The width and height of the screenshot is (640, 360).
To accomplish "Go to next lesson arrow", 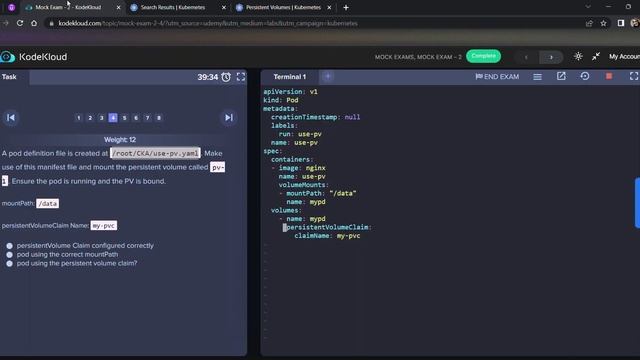I will click(551, 57).
